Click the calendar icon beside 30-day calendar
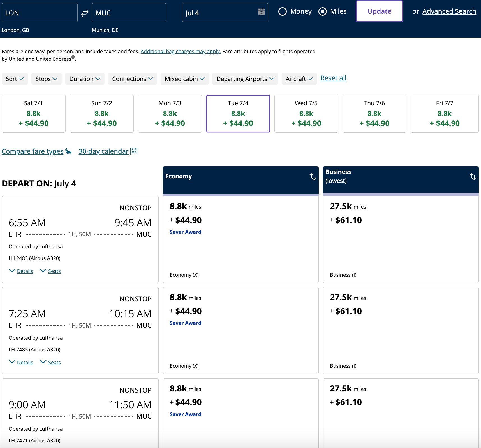 click(134, 151)
